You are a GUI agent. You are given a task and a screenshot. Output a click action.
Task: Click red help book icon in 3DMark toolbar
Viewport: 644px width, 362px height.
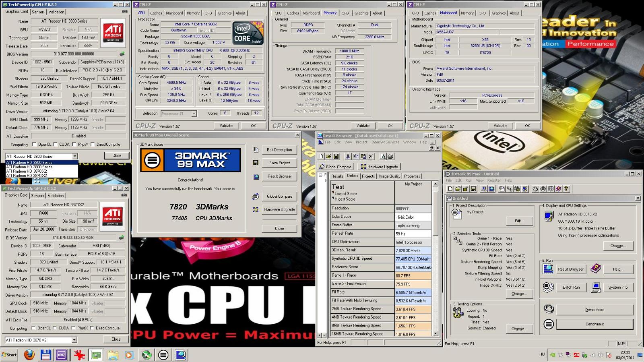pos(558,189)
